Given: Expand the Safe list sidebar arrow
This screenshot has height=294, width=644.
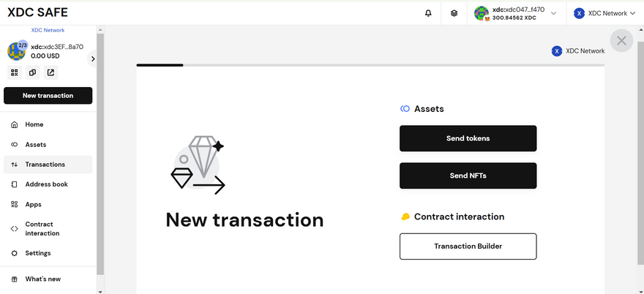Looking at the screenshot, I should [93, 59].
